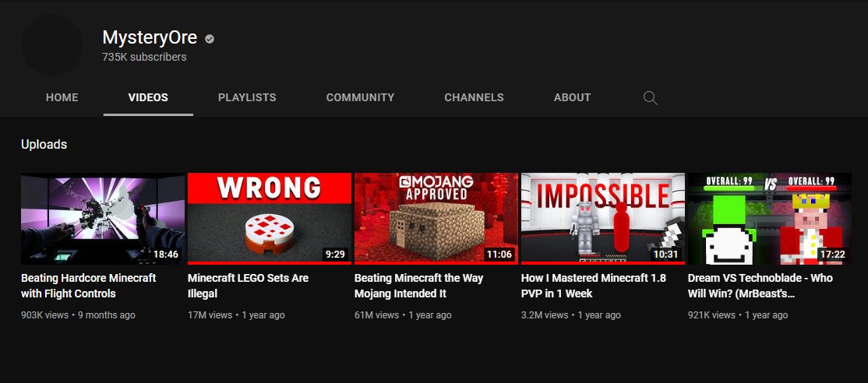Click title 'Dream VS Technoblade - Who Will Win?'

[x=760, y=286]
